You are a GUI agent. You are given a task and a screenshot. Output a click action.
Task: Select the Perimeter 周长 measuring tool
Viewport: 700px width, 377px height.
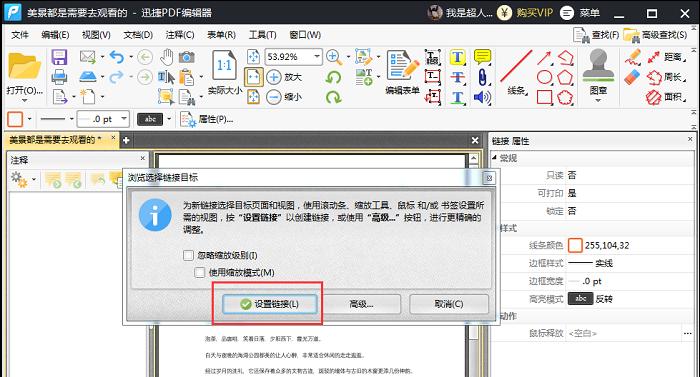pos(667,77)
